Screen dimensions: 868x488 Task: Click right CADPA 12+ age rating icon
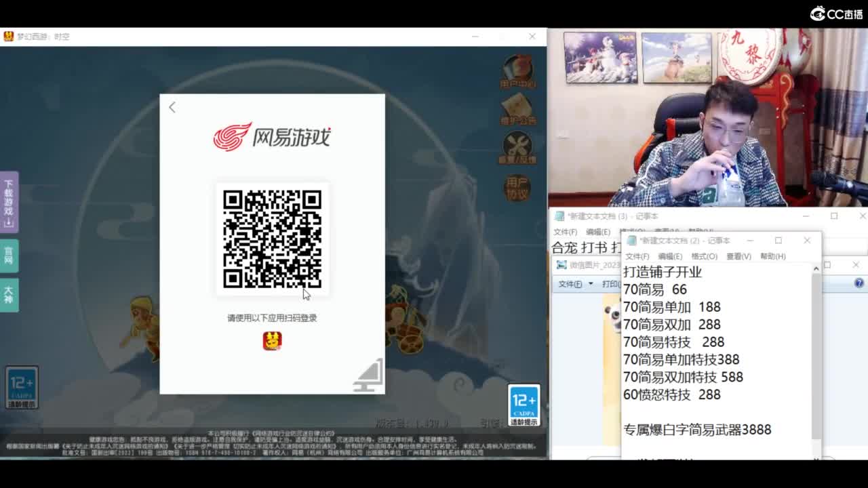coord(524,405)
